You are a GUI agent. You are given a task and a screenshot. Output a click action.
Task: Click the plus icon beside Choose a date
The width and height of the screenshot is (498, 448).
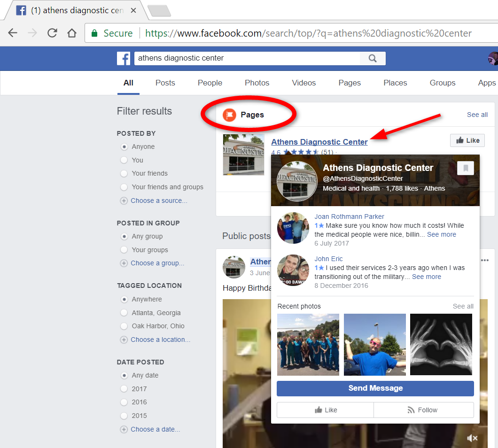[x=124, y=430]
